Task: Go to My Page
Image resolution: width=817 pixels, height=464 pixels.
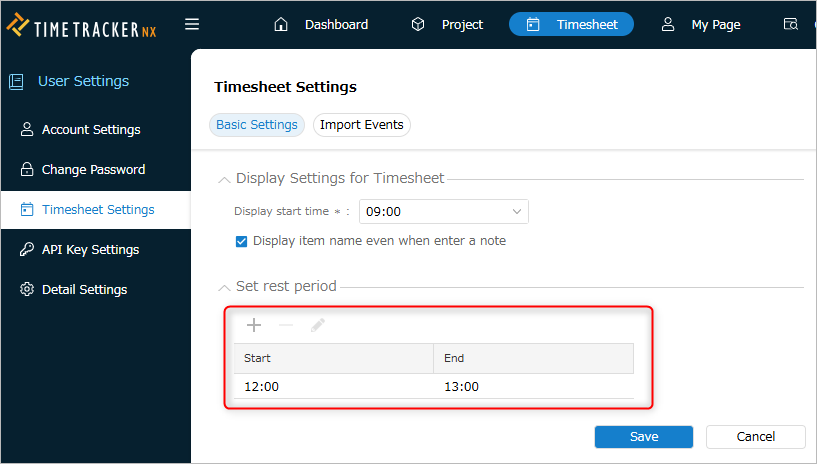Action: click(x=701, y=24)
